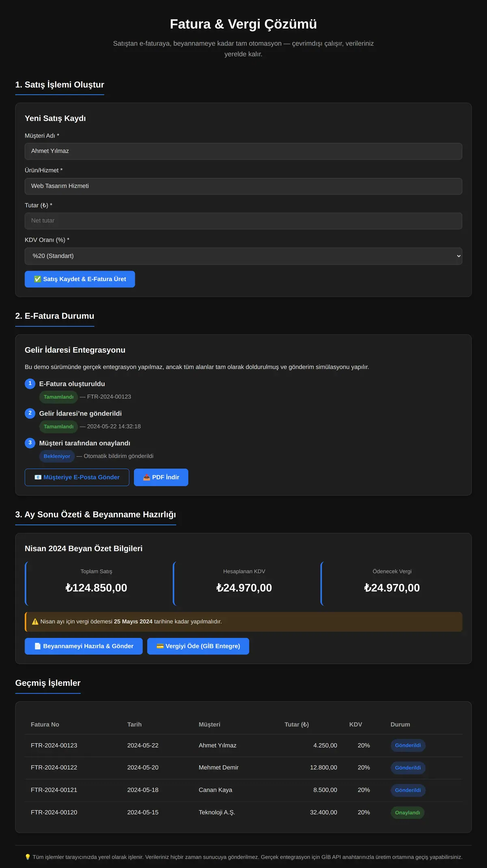Click Onaylandı status for Teknoloji A.Ş. row

tap(407, 812)
